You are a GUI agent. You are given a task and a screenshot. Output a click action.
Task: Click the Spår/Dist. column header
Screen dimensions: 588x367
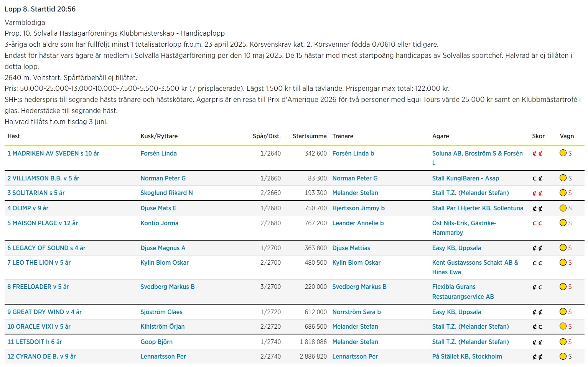267,136
